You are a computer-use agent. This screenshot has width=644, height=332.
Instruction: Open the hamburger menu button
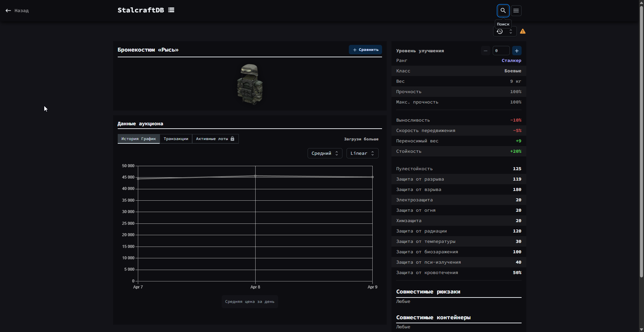point(516,11)
